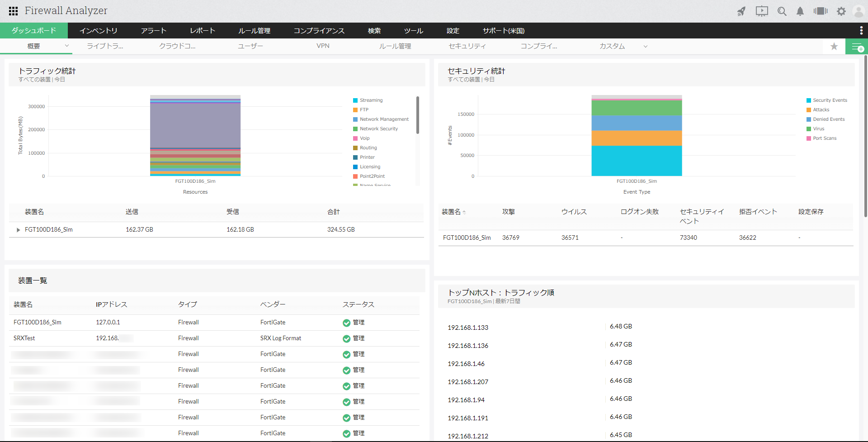Click the Denied Events blue bar segment

click(637, 123)
